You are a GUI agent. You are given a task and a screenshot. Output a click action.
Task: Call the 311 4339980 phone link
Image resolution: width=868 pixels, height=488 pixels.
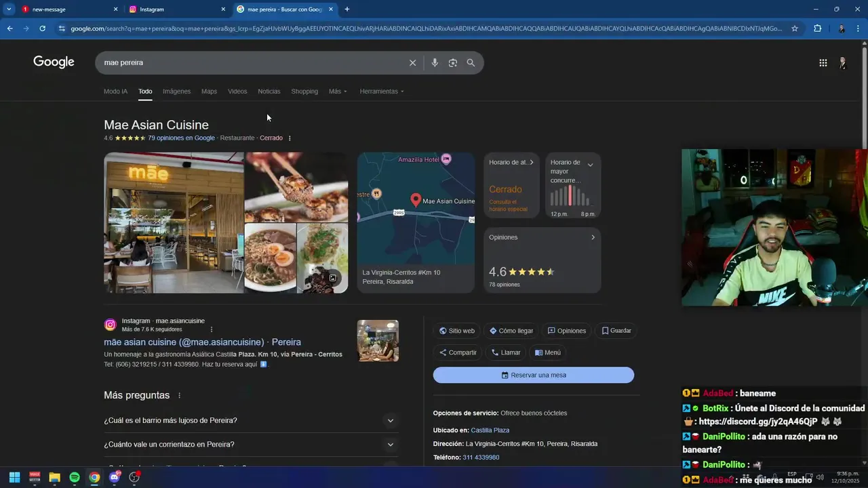coord(481,457)
